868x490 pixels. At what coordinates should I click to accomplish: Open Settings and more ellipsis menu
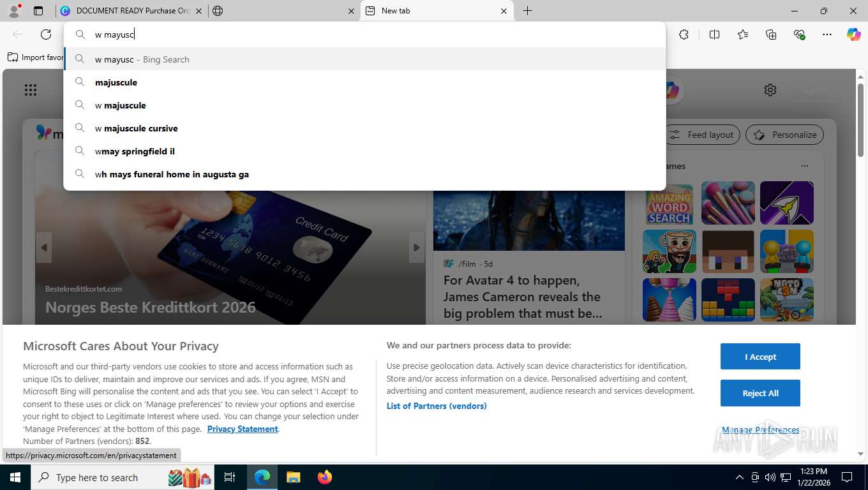pyautogui.click(x=827, y=34)
